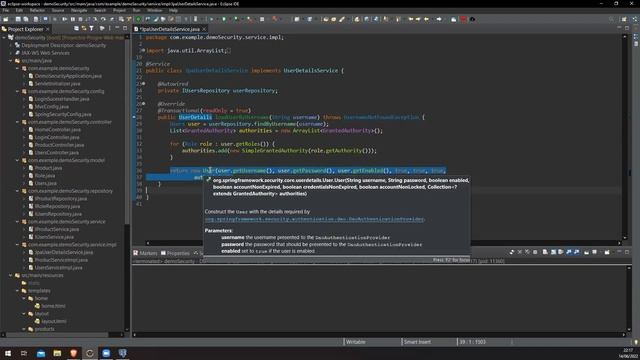Open the Refactor menu
The image size is (640, 360).
pos(37,10)
